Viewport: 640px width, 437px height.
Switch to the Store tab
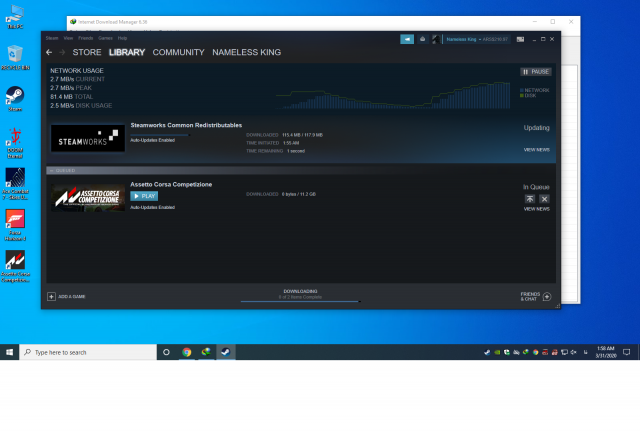(87, 52)
